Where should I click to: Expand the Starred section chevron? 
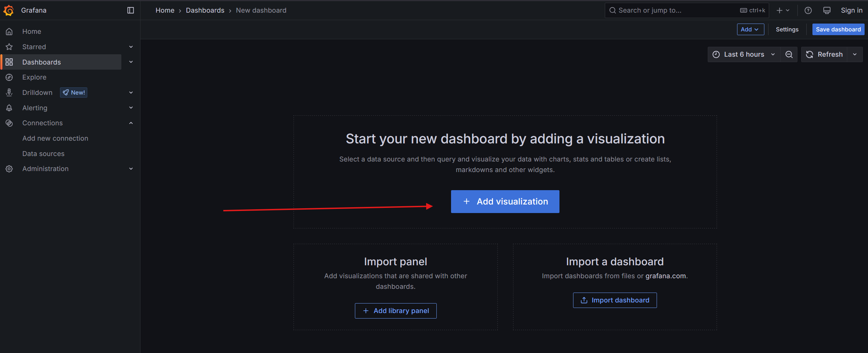(131, 47)
